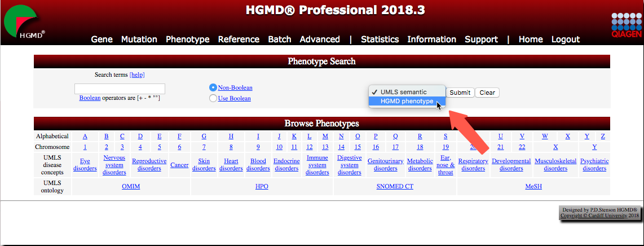Select the Use Boolean radio button
Viewport: 644px width, 246px height.
pyautogui.click(x=213, y=98)
